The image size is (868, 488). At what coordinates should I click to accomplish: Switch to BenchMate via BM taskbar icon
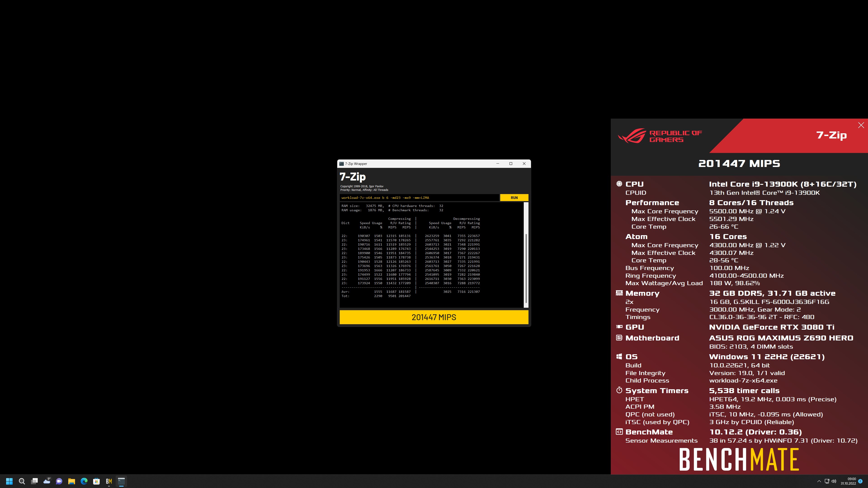pos(109,481)
